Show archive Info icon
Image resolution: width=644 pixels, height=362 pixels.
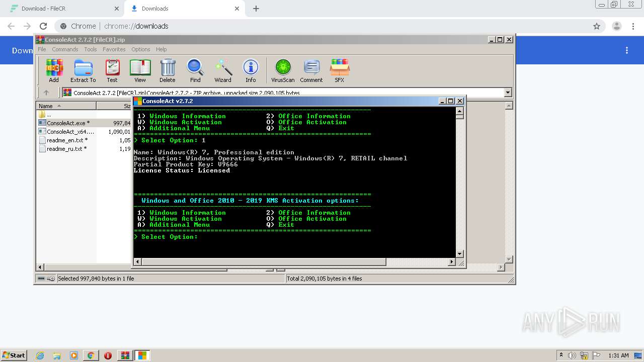click(251, 71)
